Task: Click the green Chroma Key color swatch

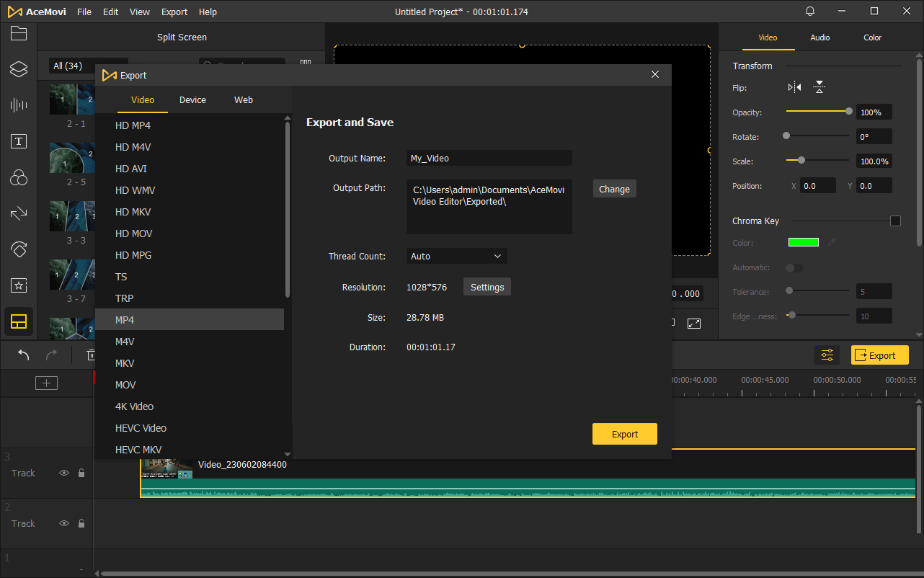Action: pyautogui.click(x=804, y=242)
